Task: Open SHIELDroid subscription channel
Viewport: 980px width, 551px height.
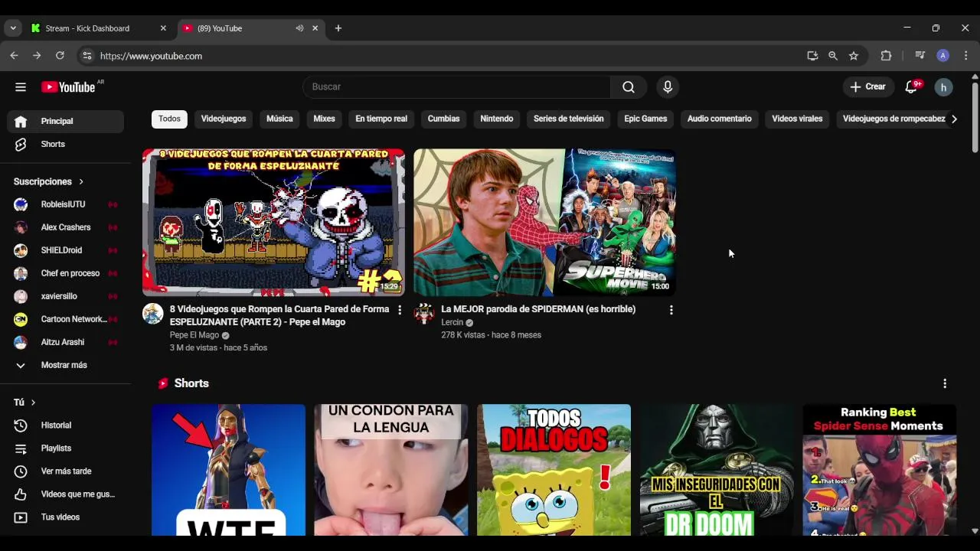Action: coord(65,250)
